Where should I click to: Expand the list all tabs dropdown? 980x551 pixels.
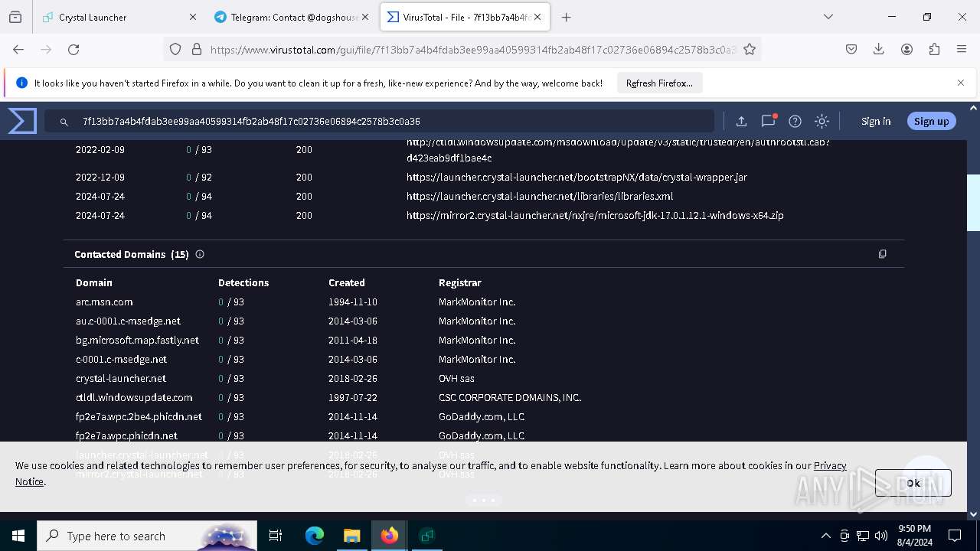coord(828,17)
